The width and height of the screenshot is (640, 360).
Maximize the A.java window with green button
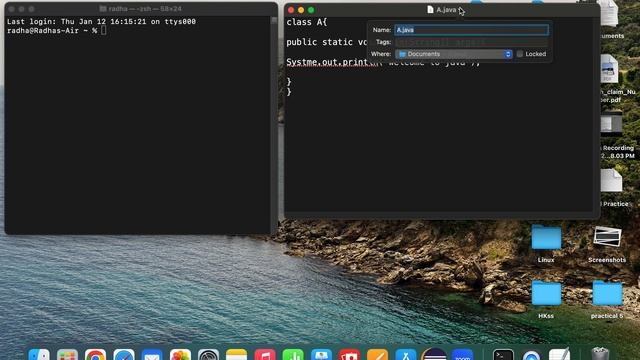pyautogui.click(x=311, y=10)
